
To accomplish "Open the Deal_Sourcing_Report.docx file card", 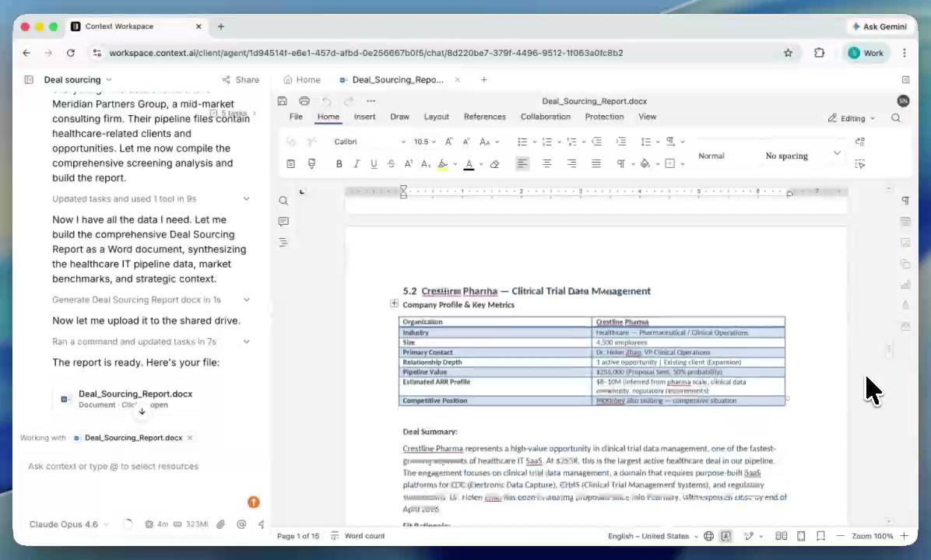I will point(135,398).
